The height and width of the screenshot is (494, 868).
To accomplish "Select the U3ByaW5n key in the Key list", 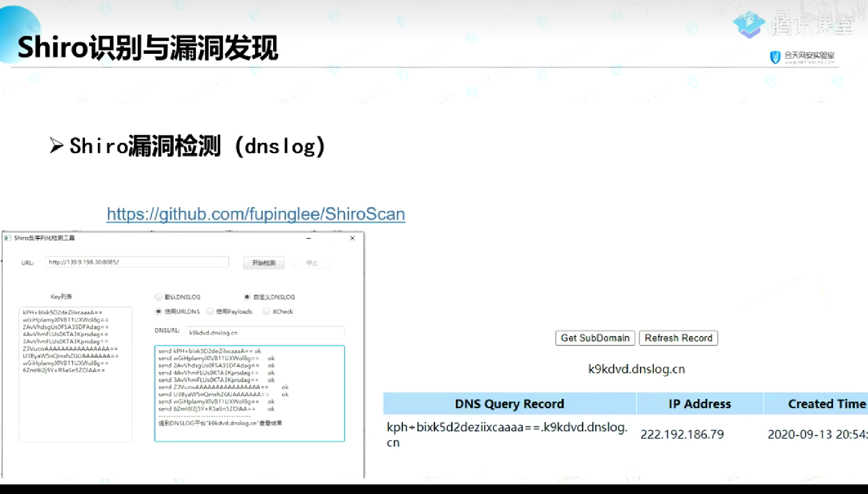I will 70,356.
